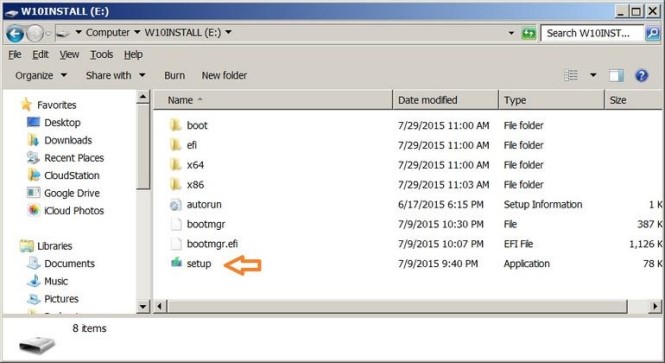Viewport: 665px width, 363px height.
Task: Click the "EFI File" type cell
Action: tap(518, 244)
